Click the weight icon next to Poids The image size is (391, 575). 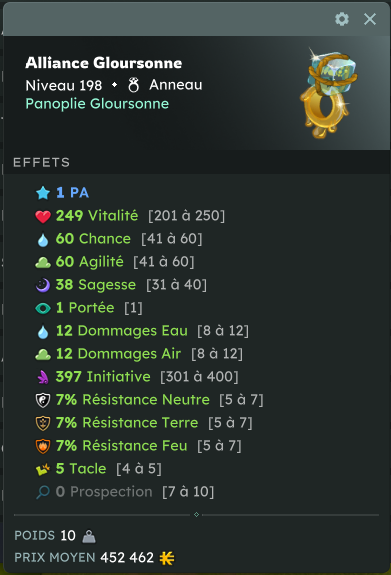coord(89,536)
